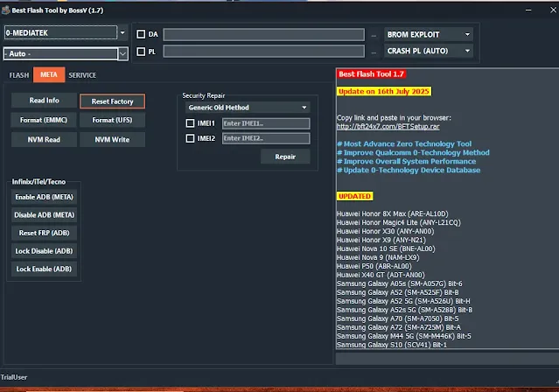Click '# Most Advance Zero Technology Tool' line
559x392 pixels.
coord(404,144)
